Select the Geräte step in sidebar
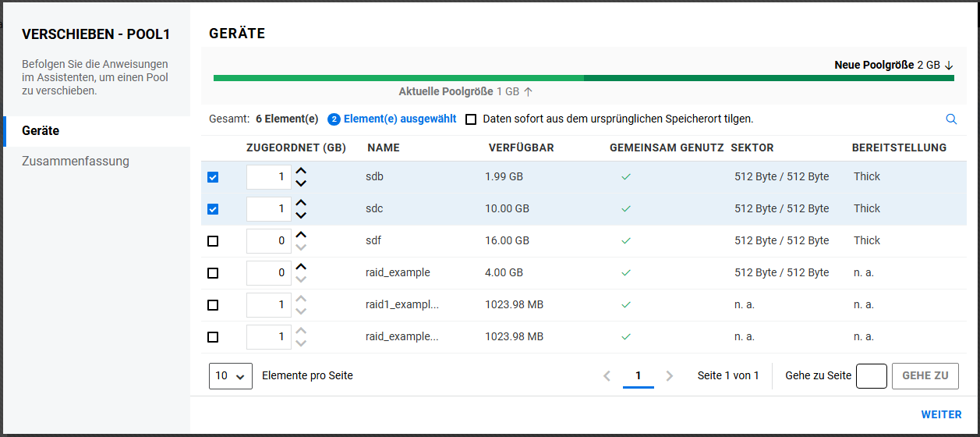Image resolution: width=980 pixels, height=437 pixels. point(41,131)
